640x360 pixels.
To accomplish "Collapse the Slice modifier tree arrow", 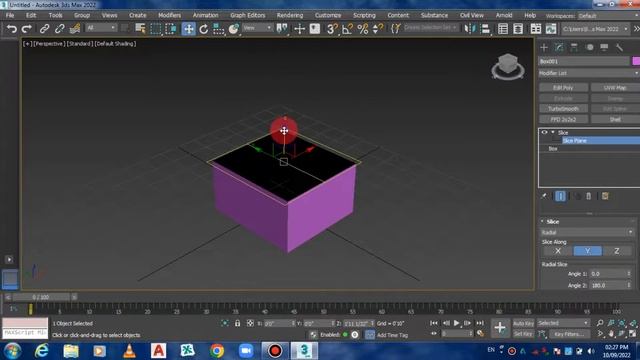I will click(x=553, y=132).
